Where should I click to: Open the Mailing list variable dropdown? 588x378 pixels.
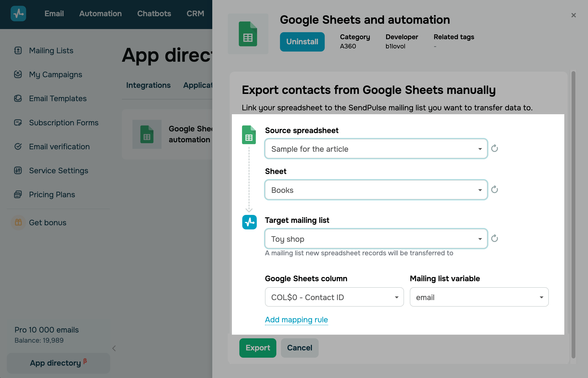(x=479, y=297)
